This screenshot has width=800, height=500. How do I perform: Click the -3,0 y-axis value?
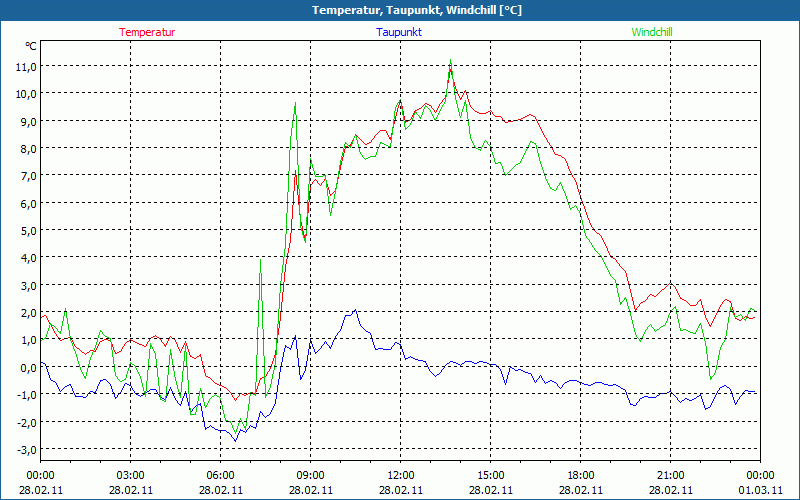(x=28, y=449)
